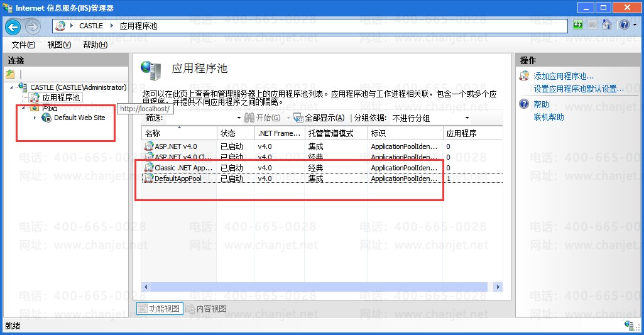Click 集成 pipeline cell of DefaultAppPool

click(x=316, y=178)
